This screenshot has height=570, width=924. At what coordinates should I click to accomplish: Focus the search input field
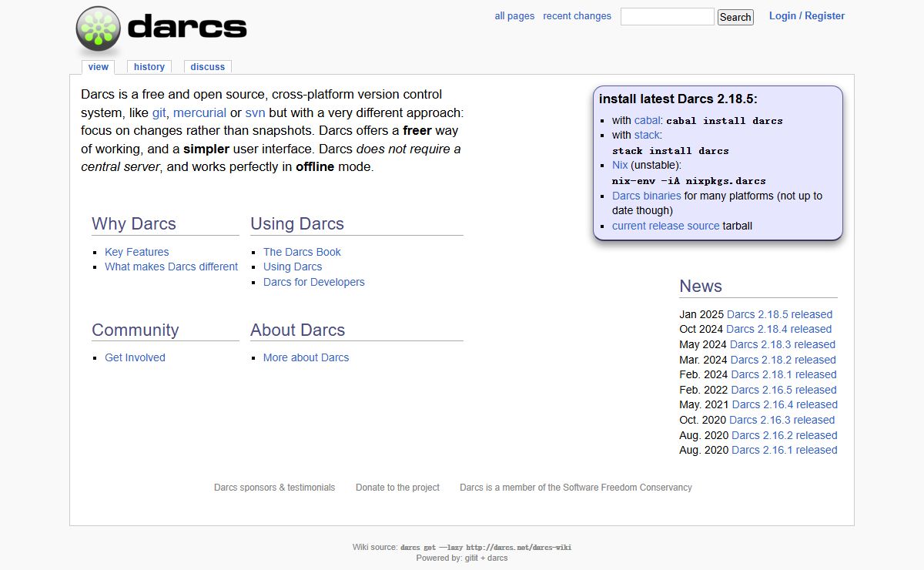(668, 16)
